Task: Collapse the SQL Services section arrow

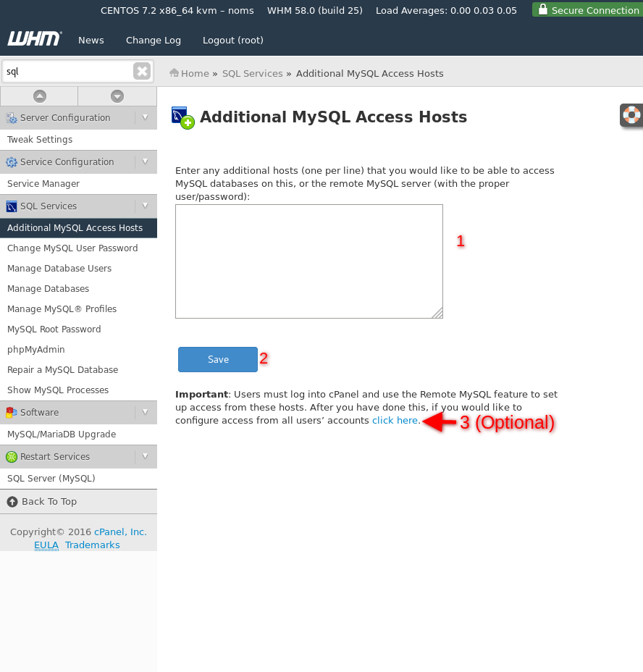Action: tap(145, 206)
